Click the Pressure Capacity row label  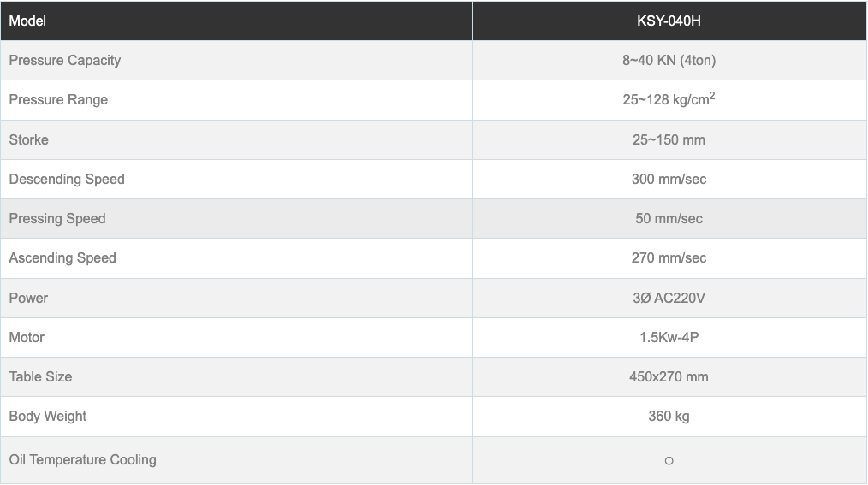click(65, 60)
